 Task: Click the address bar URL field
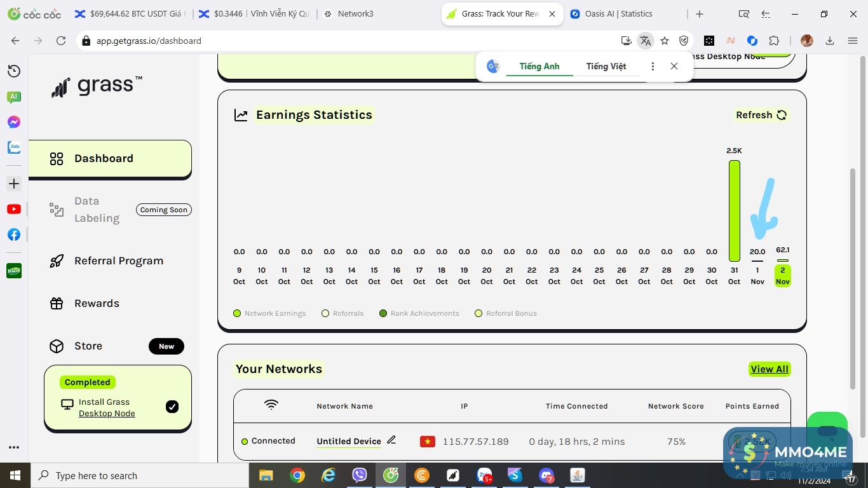click(x=347, y=41)
